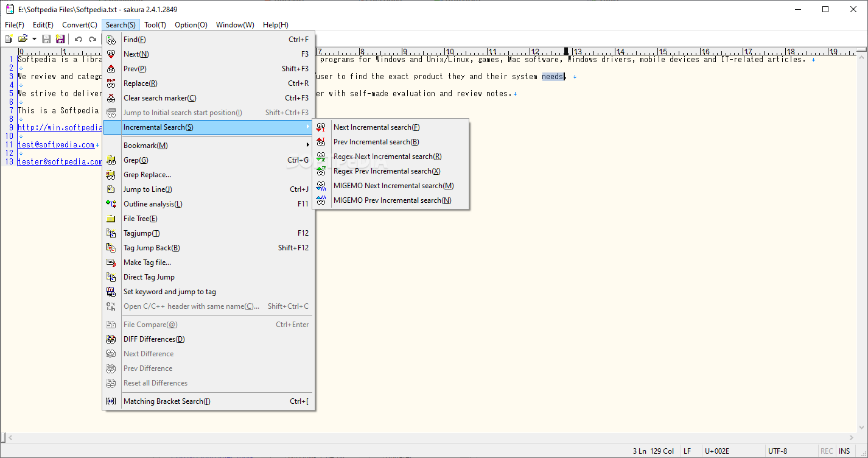Click the File Tree folder icon

pyautogui.click(x=111, y=219)
